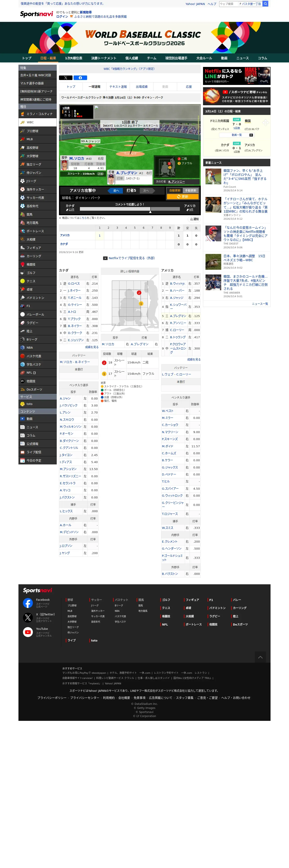Open the footer YouTube channel icon
This screenshot has height=868, width=289.
point(28,632)
